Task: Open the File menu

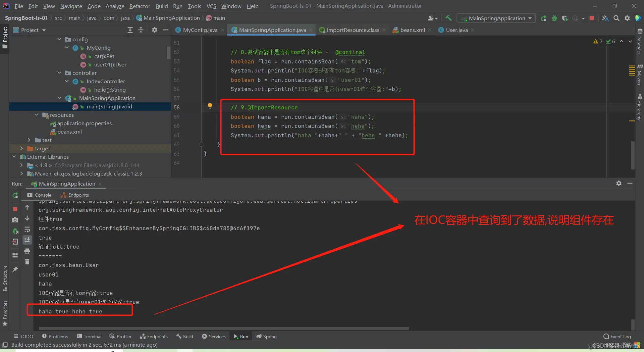Action: click(x=19, y=6)
